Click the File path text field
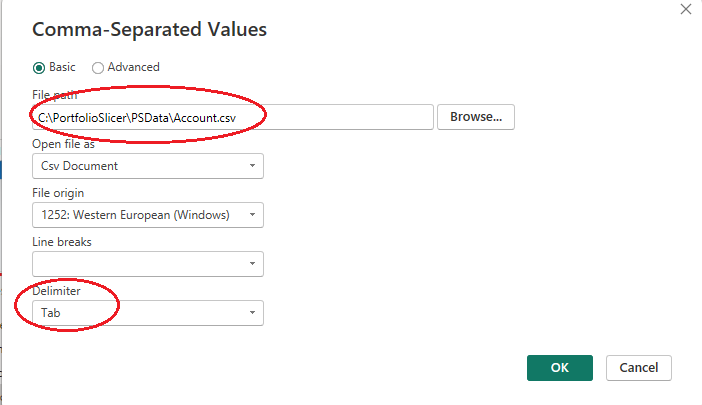This screenshot has height=405, width=702. click(x=232, y=117)
